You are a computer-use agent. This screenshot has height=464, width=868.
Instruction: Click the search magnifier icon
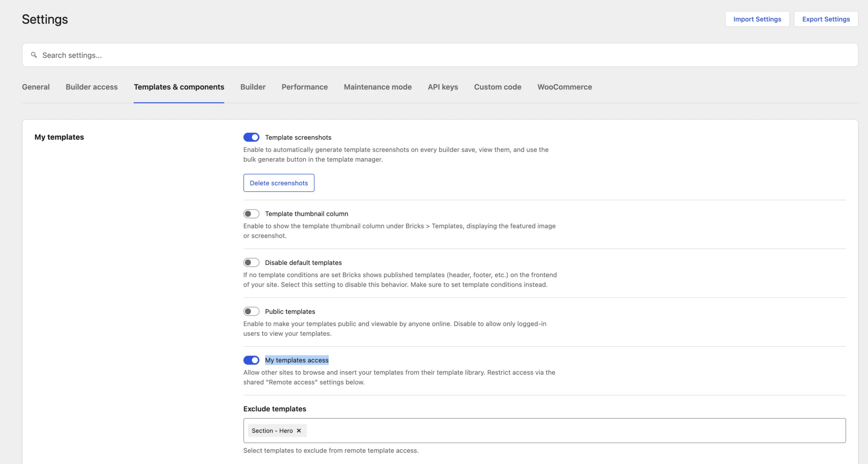34,55
